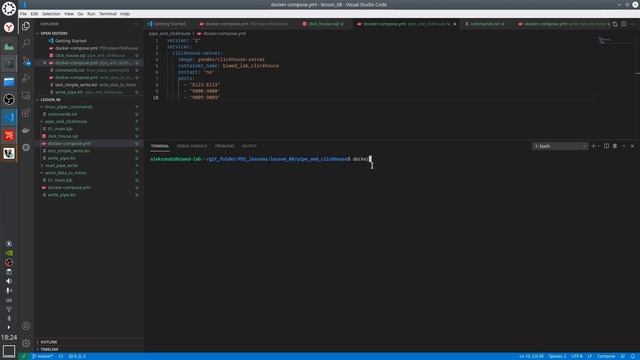Screen dimensions: 640x360
Task: Open the OBS Studio icon in dock
Action: [9, 99]
